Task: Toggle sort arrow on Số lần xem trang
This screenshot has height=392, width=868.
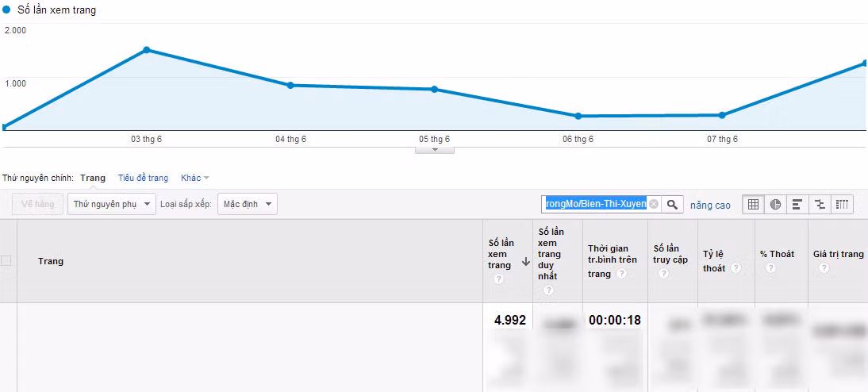Action: pyautogui.click(x=526, y=261)
